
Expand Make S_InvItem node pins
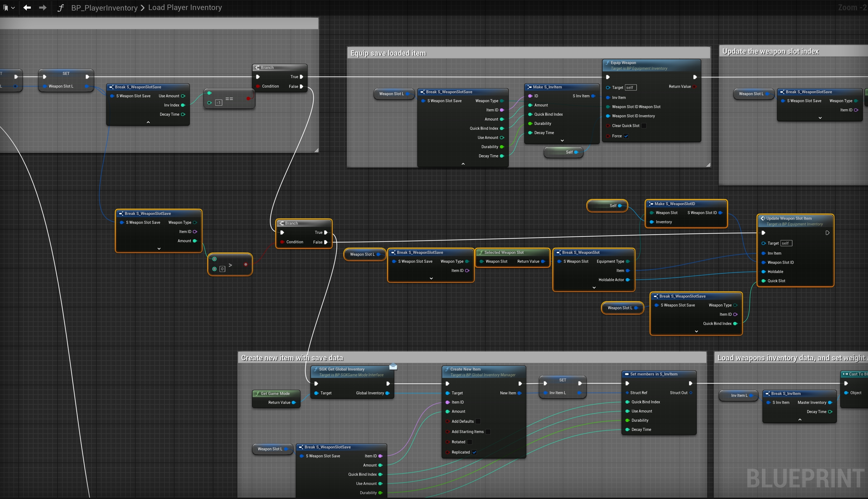coord(562,141)
